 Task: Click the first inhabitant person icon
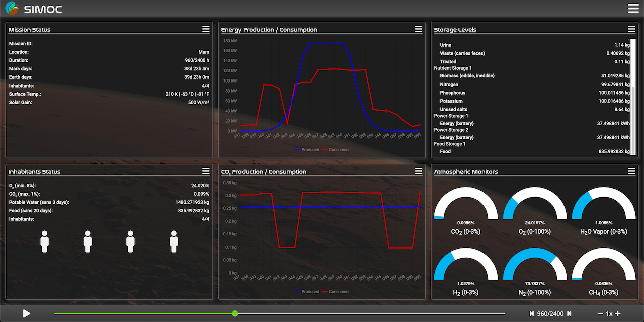(x=44, y=242)
